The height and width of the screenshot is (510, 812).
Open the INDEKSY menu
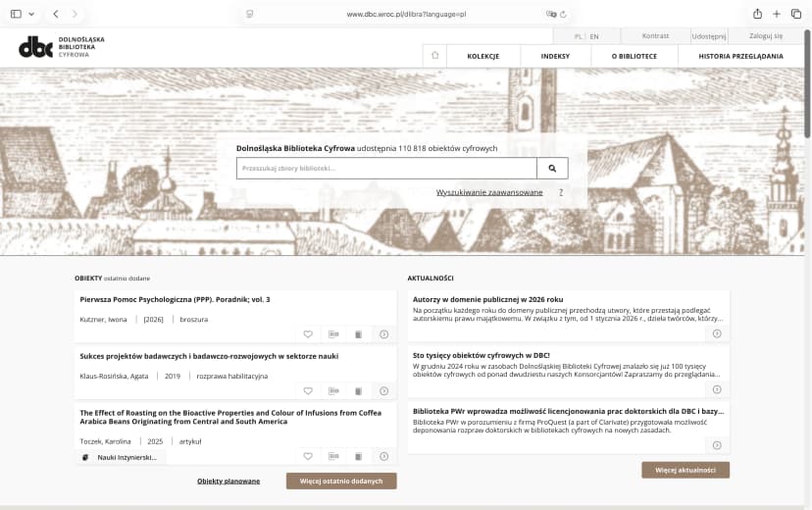[x=555, y=56]
